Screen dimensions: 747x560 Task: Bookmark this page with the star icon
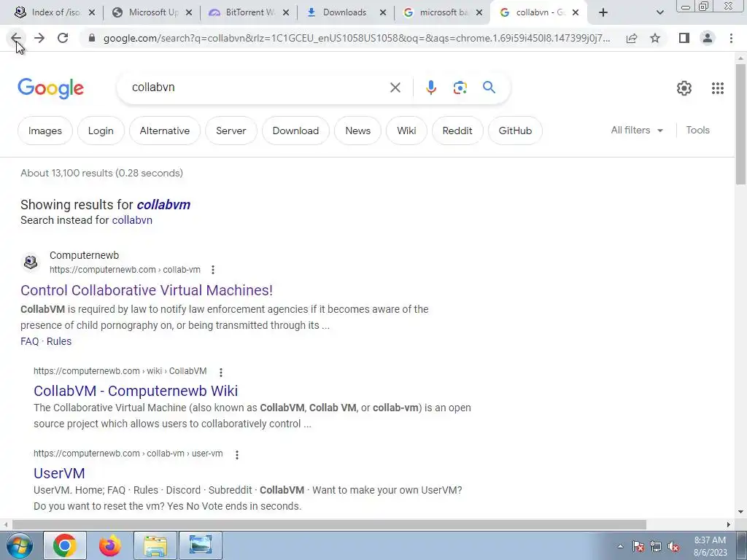pos(655,38)
